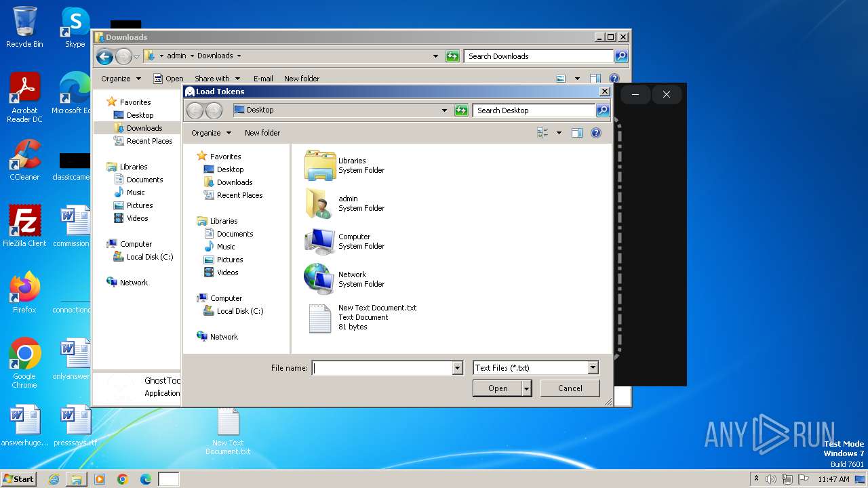Click search magnifier in Downloads window

(x=620, y=56)
